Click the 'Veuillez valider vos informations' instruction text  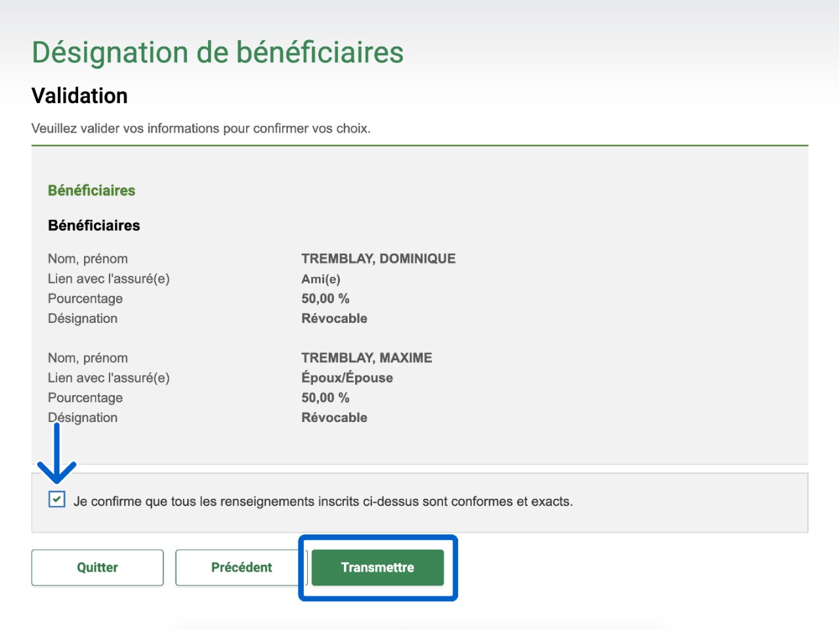[x=201, y=129]
